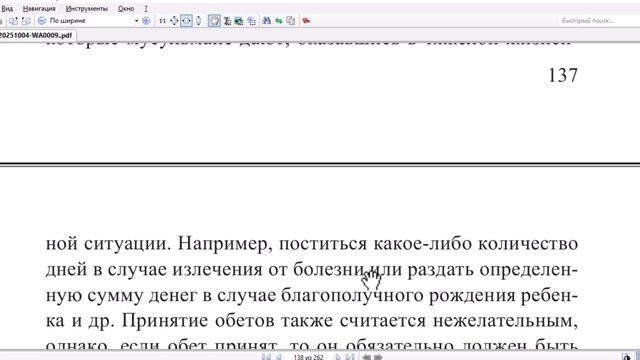Set actual size 1:1 zoom

click(162, 21)
